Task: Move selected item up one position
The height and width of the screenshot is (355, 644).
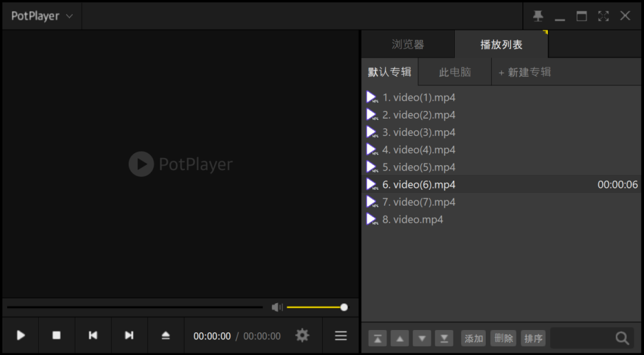Action: 400,338
